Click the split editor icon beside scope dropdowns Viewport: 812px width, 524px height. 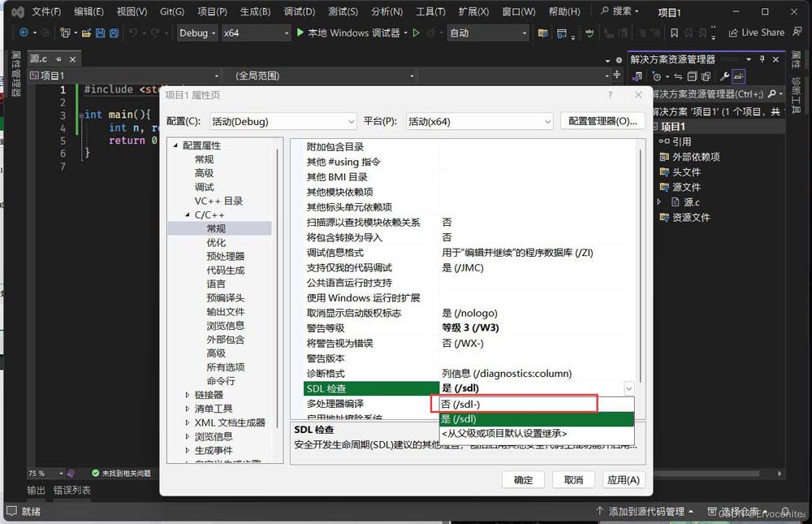[x=617, y=76]
